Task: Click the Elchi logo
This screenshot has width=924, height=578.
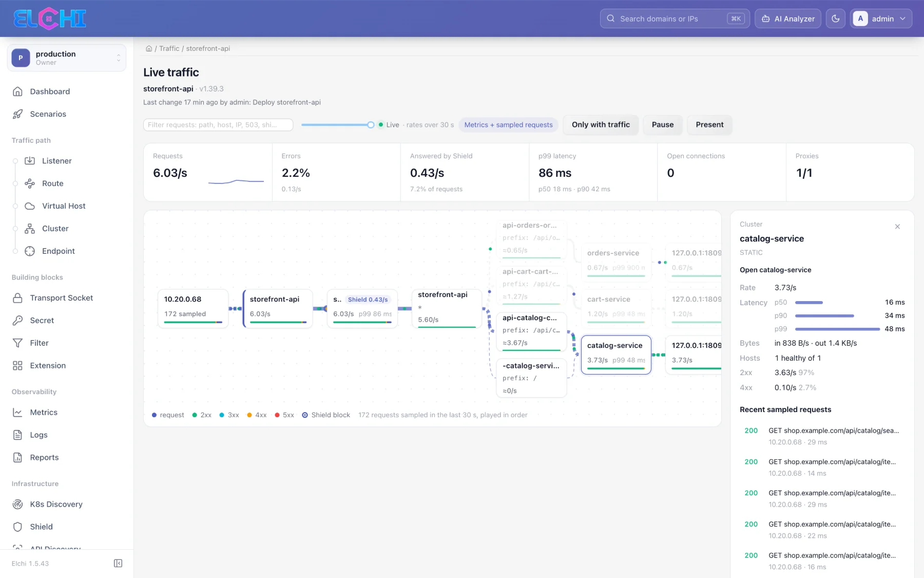Action: pos(49,18)
